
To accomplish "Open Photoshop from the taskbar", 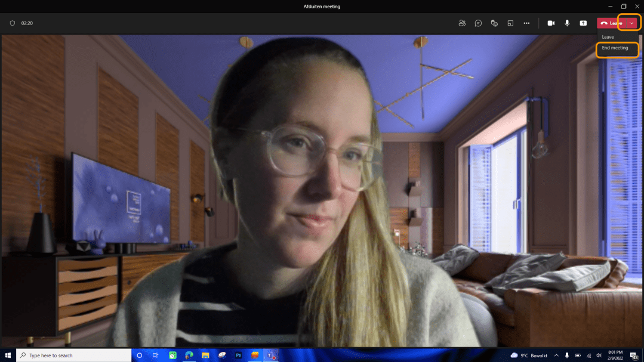I will pyautogui.click(x=238, y=355).
